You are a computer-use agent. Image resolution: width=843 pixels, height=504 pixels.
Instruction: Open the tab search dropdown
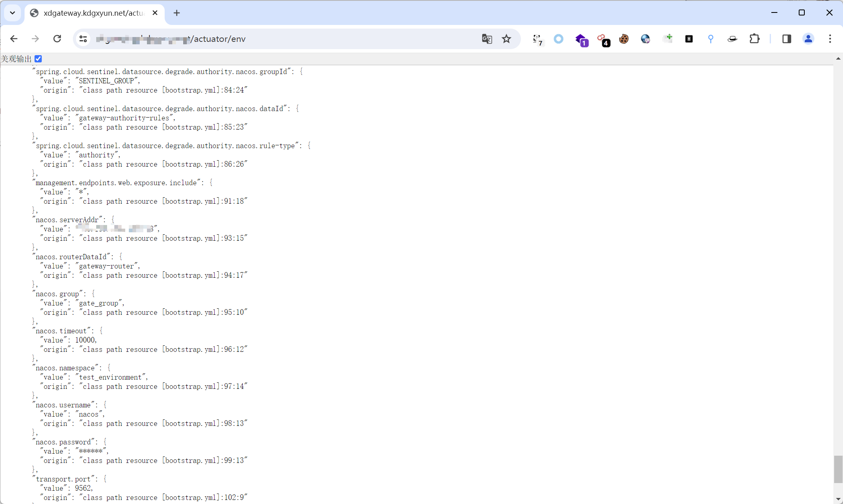[12, 13]
